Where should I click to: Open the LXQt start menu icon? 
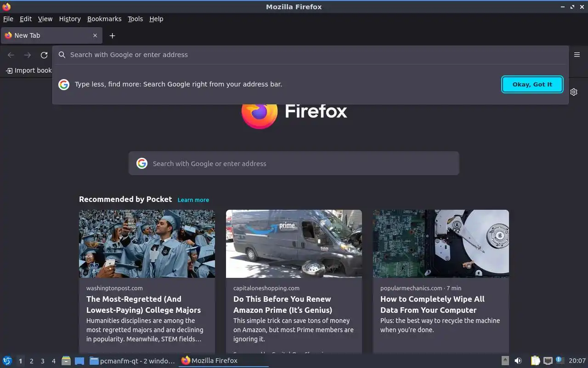pyautogui.click(x=7, y=361)
